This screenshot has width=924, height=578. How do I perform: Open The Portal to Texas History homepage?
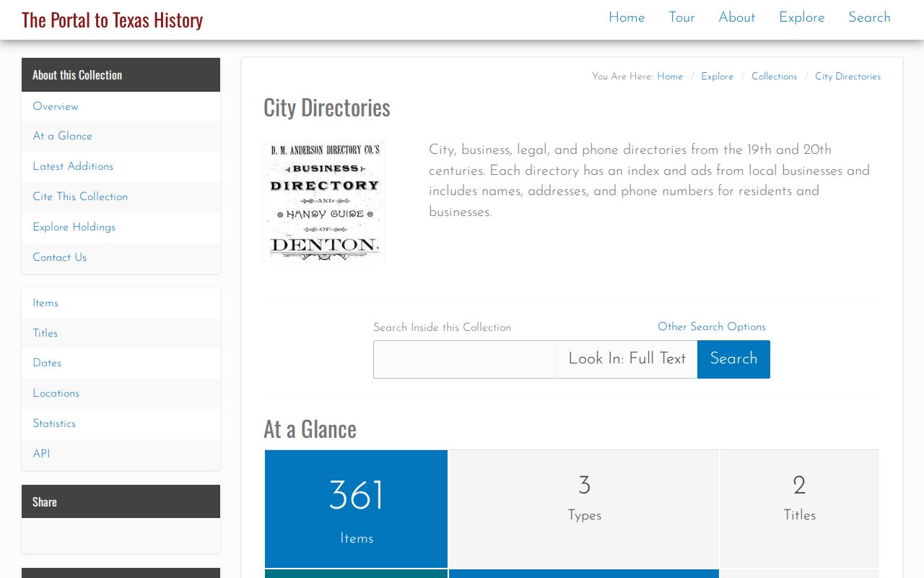pos(112,20)
